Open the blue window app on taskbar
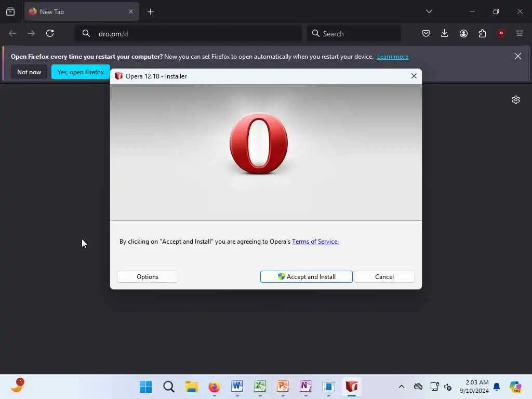 (x=328, y=387)
